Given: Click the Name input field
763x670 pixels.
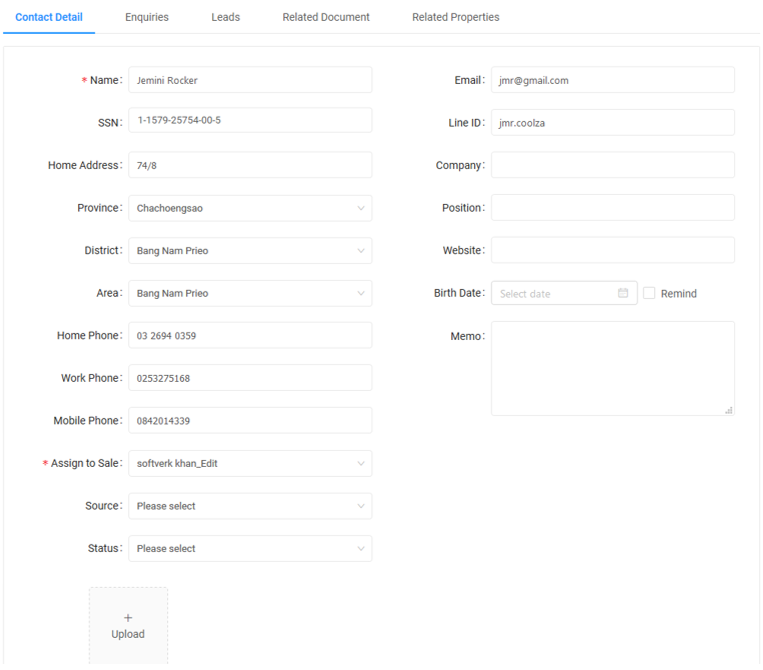Looking at the screenshot, I should pos(250,80).
